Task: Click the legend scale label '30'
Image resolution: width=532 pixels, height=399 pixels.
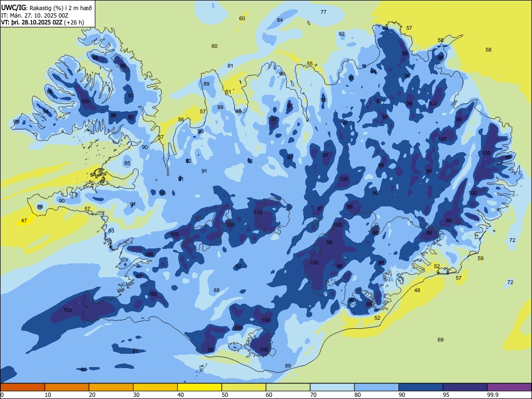Action: click(136, 395)
